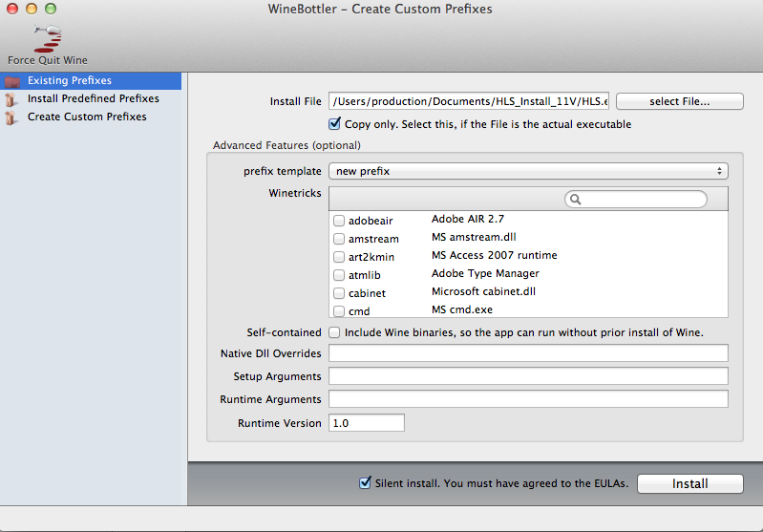Open Create Custom Prefixes section
The height and width of the screenshot is (532, 763).
[x=87, y=117]
